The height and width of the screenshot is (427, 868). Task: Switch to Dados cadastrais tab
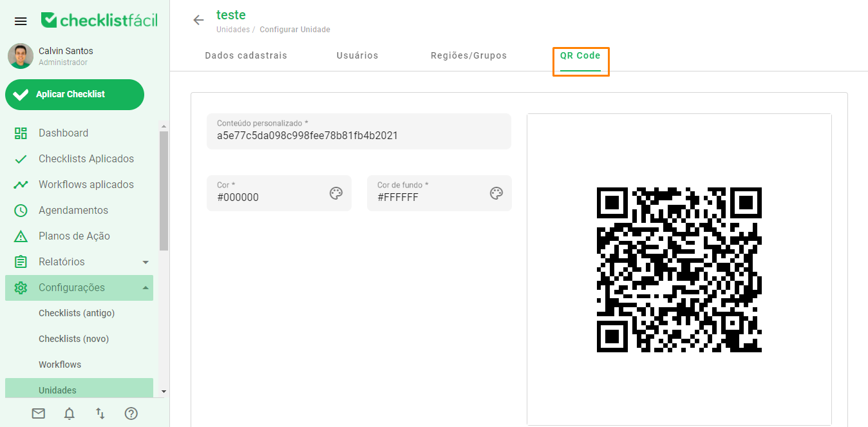point(246,55)
